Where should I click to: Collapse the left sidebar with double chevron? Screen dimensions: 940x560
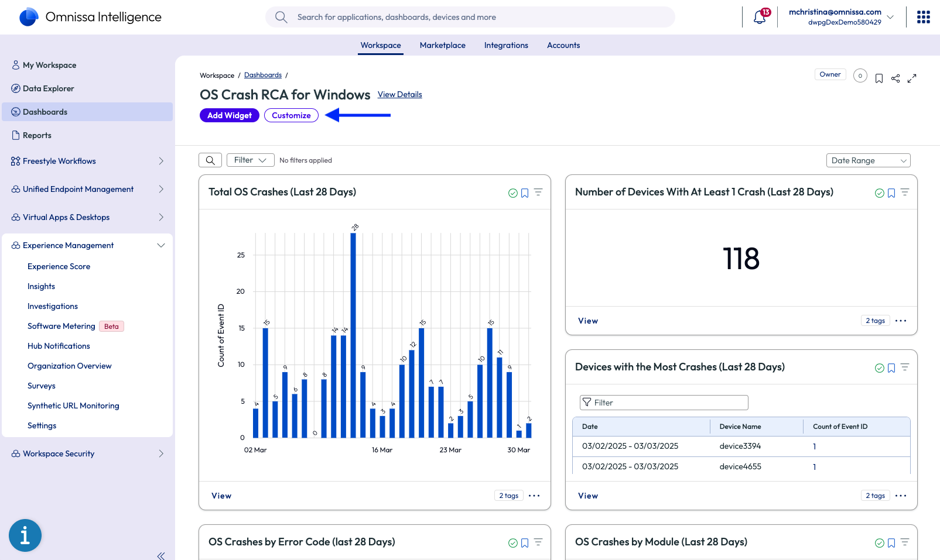pyautogui.click(x=161, y=555)
